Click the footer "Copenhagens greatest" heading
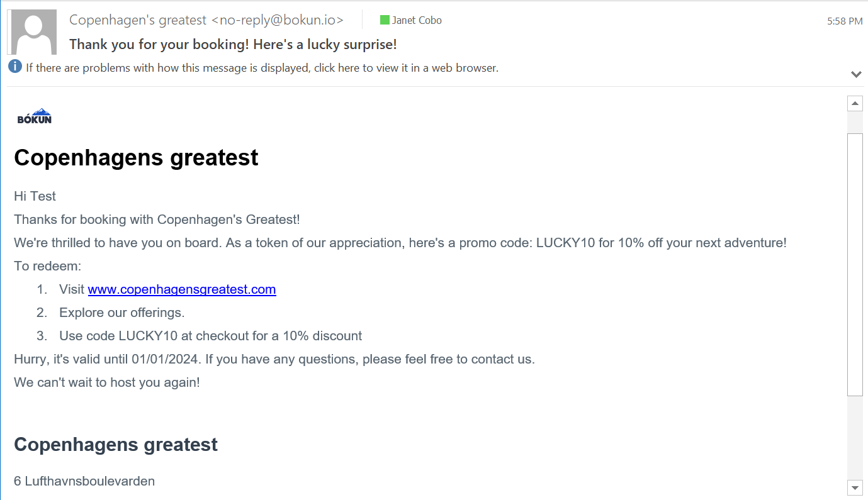The image size is (868, 500). [116, 444]
